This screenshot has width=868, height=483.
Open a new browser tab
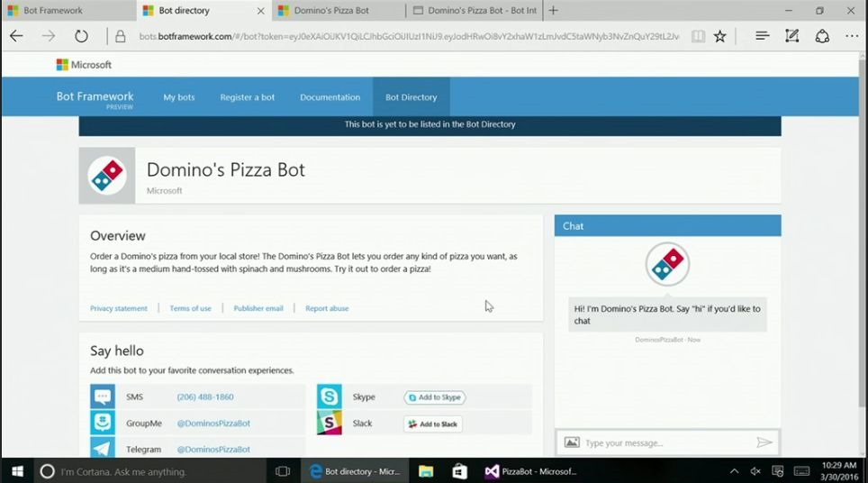tap(554, 10)
